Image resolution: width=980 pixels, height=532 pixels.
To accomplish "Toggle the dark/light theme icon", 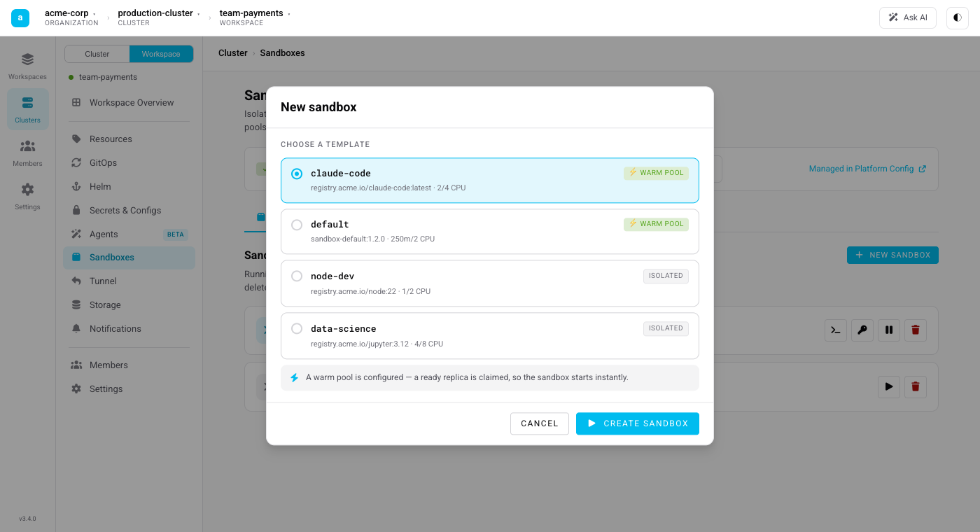I will 958,17.
